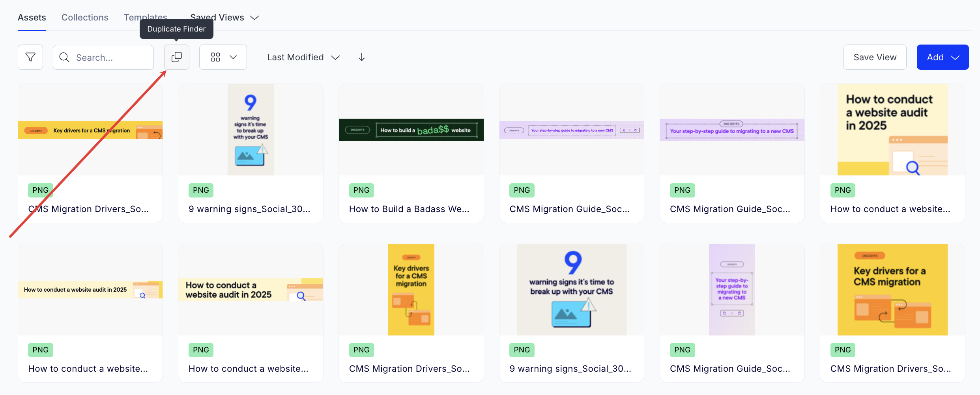The image size is (980, 395).
Task: Open the vertical yellow Key drivers thumbnail
Action: [411, 290]
